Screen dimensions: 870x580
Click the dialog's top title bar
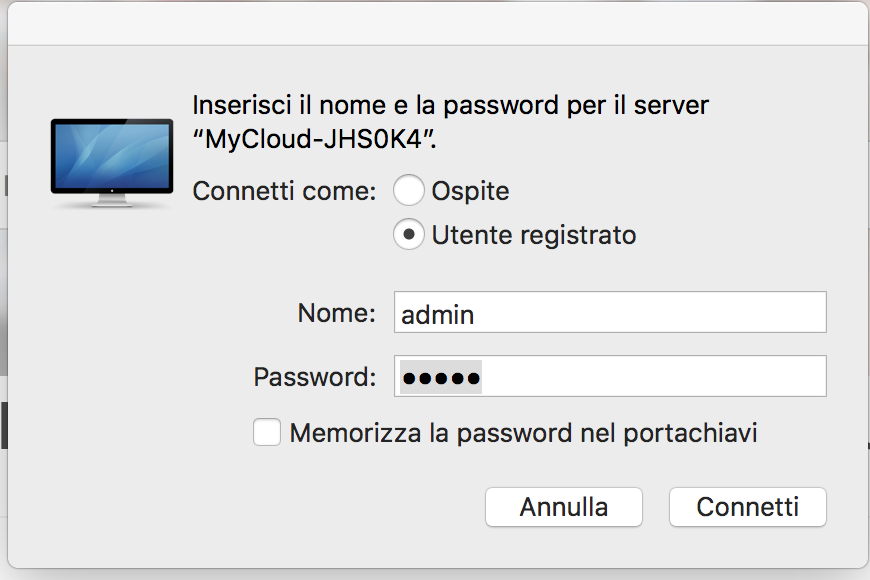(x=437, y=22)
